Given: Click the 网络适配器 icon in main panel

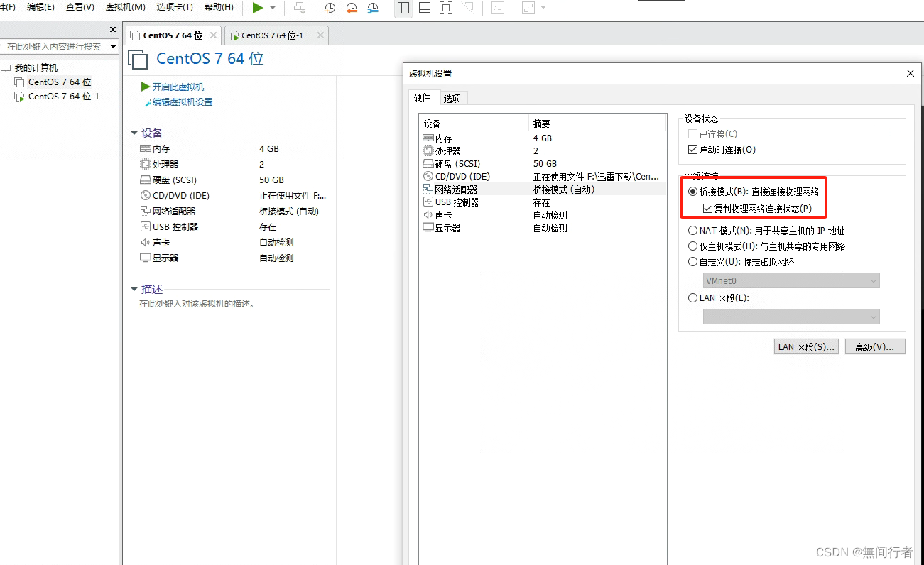Looking at the screenshot, I should (146, 211).
